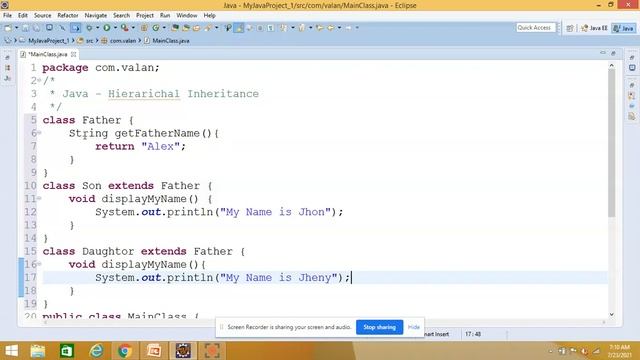The width and height of the screenshot is (640, 360).
Task: Click the Run Last Tool icon with red toolbox
Action: [124, 28]
